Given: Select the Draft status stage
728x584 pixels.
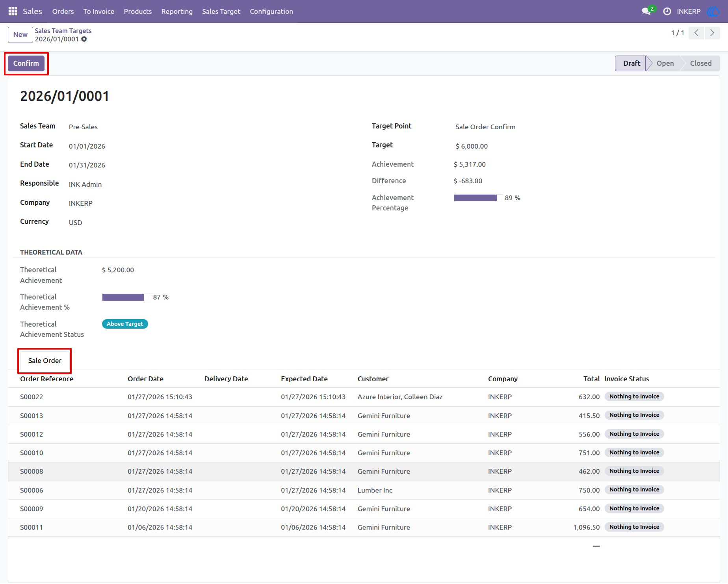Looking at the screenshot, I should point(631,63).
